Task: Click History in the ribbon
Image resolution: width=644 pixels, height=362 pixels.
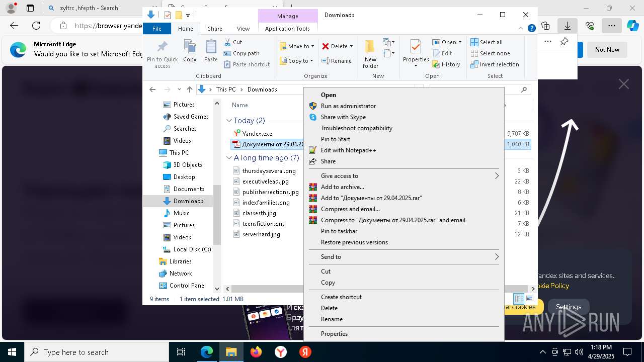Action: (446, 64)
